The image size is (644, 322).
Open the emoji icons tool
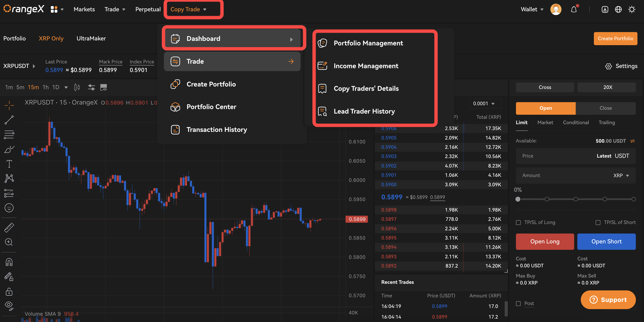point(9,208)
